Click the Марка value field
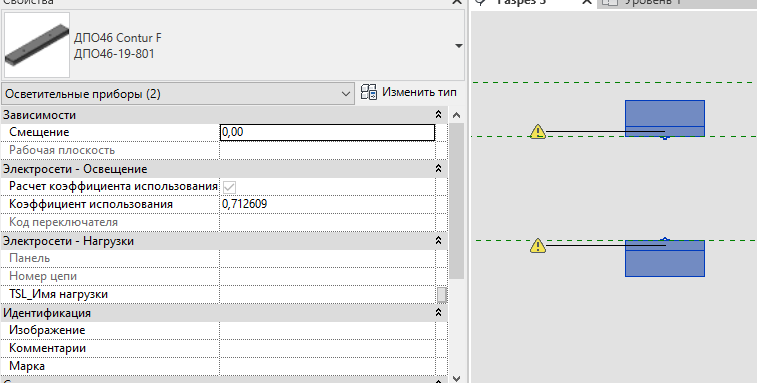The width and height of the screenshot is (757, 383). 327,366
